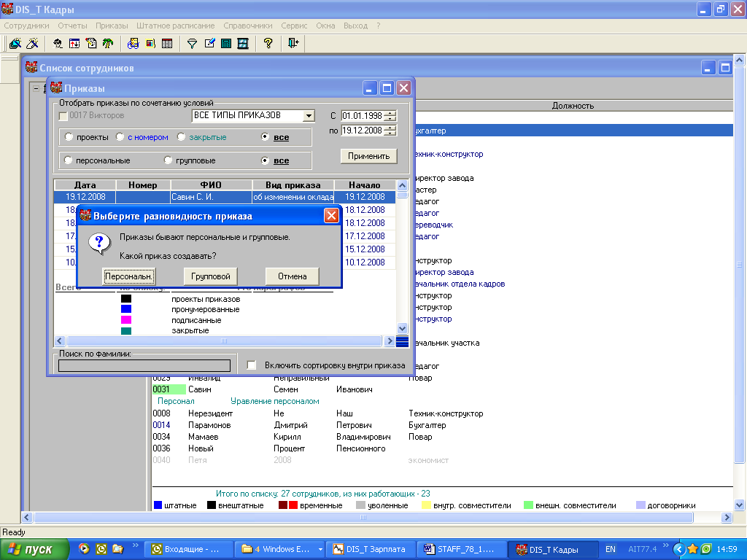Click the exit door toolbar icon
Viewport: 747px width, 560px height.
[293, 44]
